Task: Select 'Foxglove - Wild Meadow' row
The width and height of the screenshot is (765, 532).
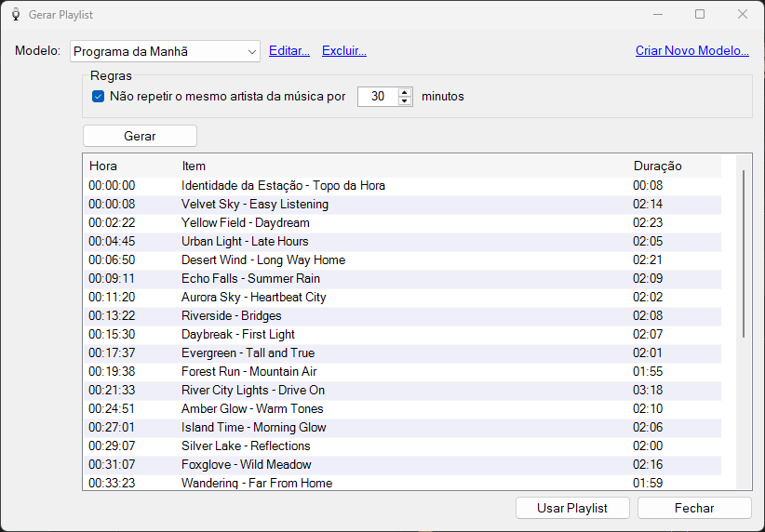Action: 402,464
